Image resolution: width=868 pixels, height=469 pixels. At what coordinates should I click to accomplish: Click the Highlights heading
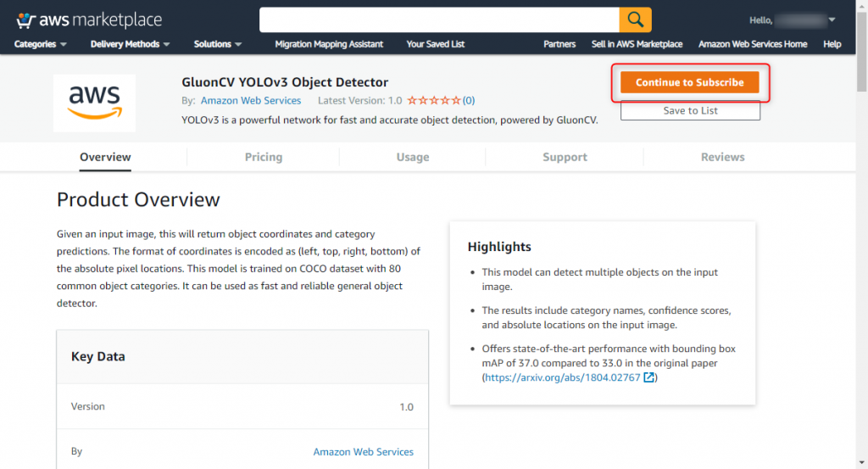499,247
